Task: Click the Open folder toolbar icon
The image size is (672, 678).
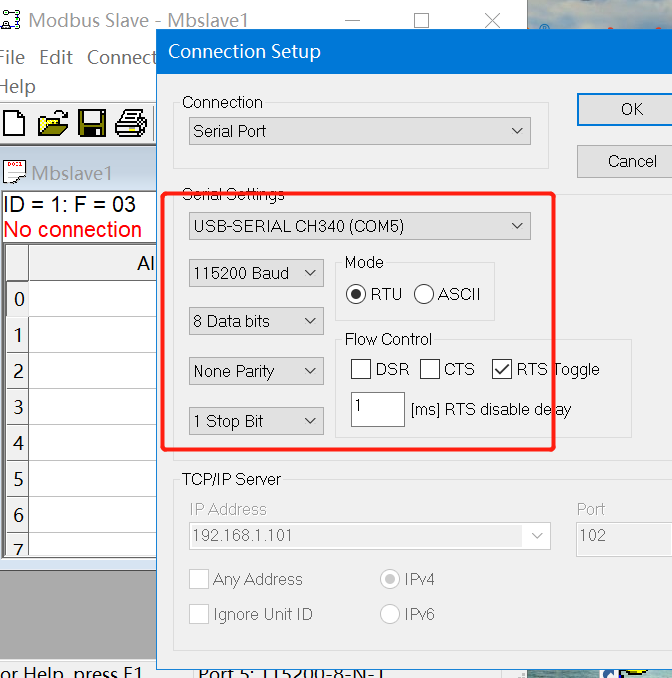Action: 53,123
